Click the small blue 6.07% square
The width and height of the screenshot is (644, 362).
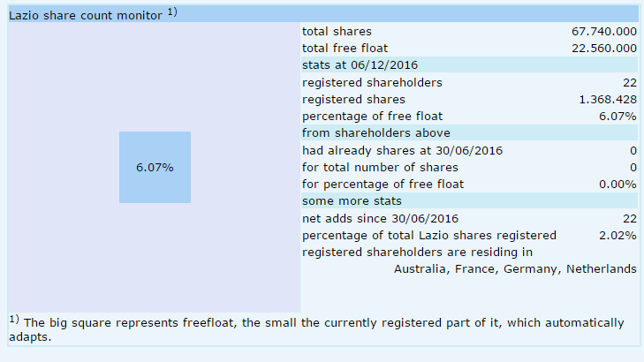[x=155, y=167]
